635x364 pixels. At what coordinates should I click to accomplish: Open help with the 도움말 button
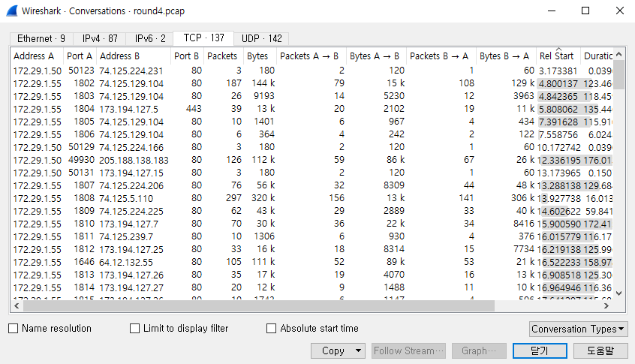(x=600, y=350)
